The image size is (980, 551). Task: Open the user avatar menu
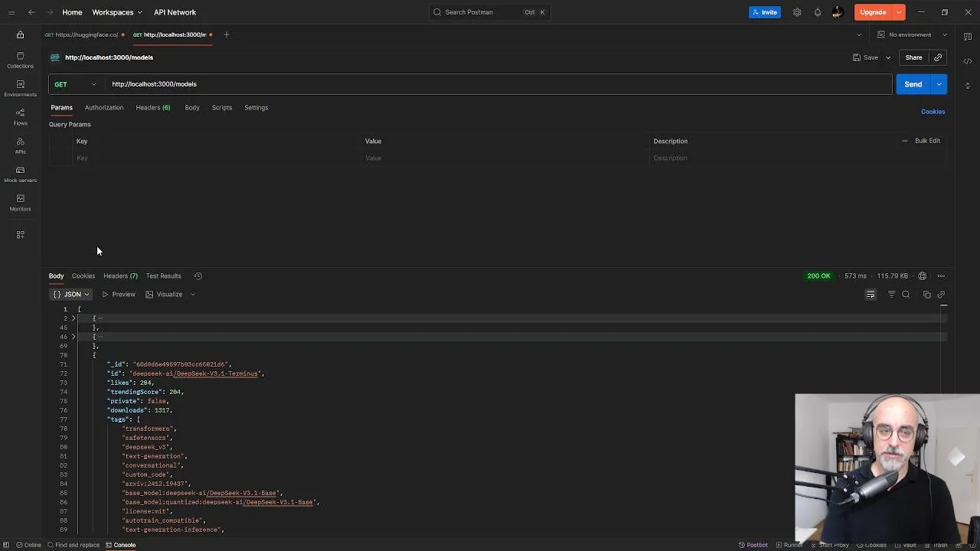(x=838, y=12)
